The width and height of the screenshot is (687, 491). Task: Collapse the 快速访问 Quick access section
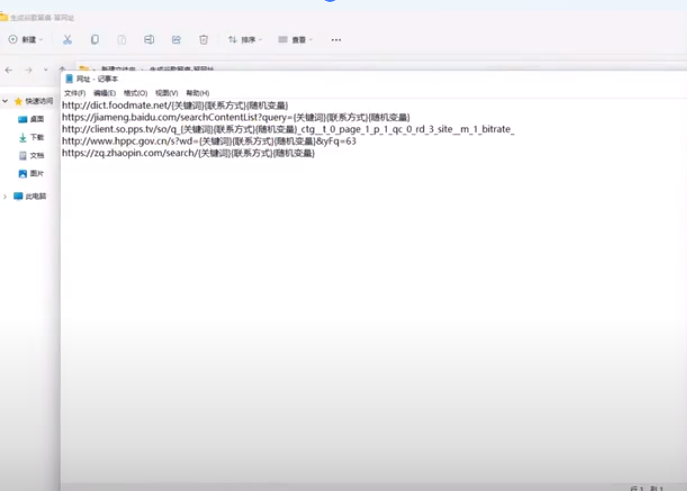5,101
